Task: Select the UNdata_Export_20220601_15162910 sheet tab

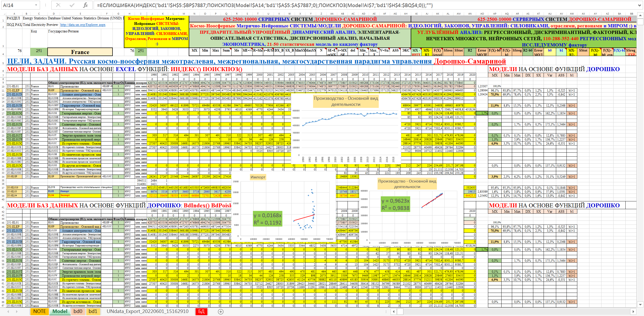Action: pos(147,311)
